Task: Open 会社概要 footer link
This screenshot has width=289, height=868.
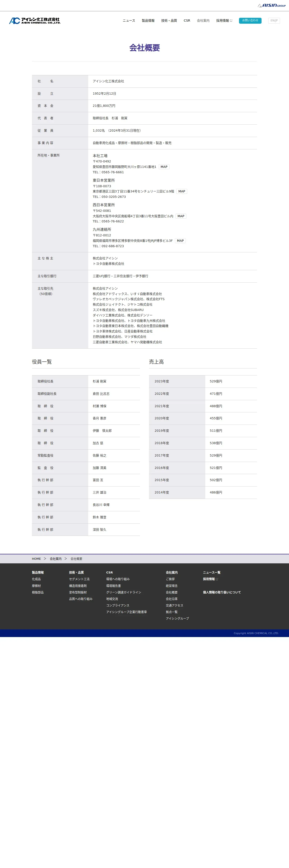Action: click(172, 592)
